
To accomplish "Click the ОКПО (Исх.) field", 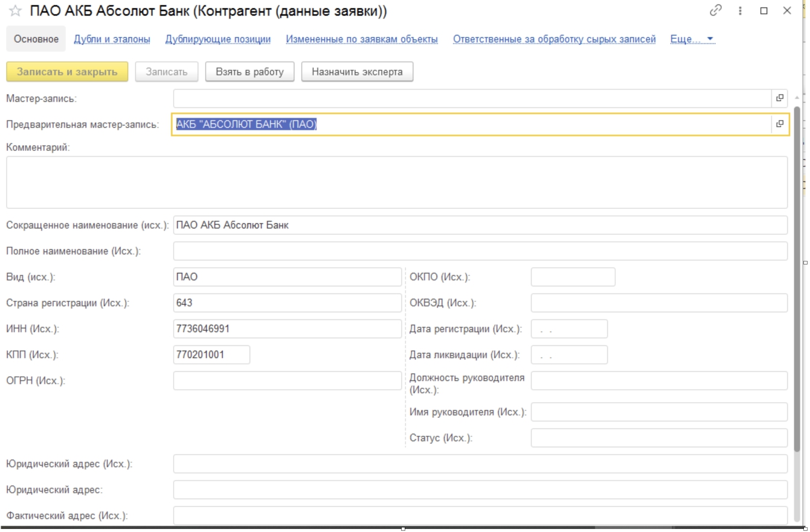I will (573, 277).
